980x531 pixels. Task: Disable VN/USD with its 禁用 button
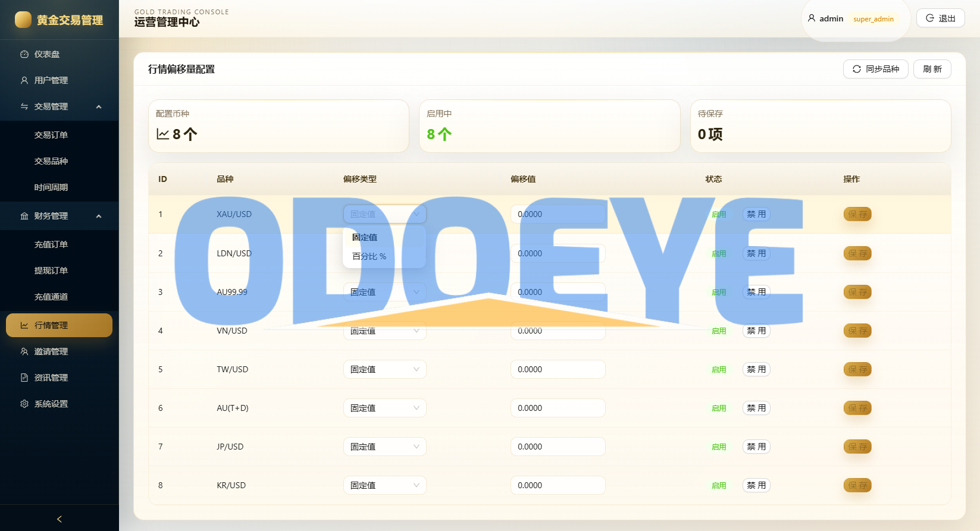[756, 331]
